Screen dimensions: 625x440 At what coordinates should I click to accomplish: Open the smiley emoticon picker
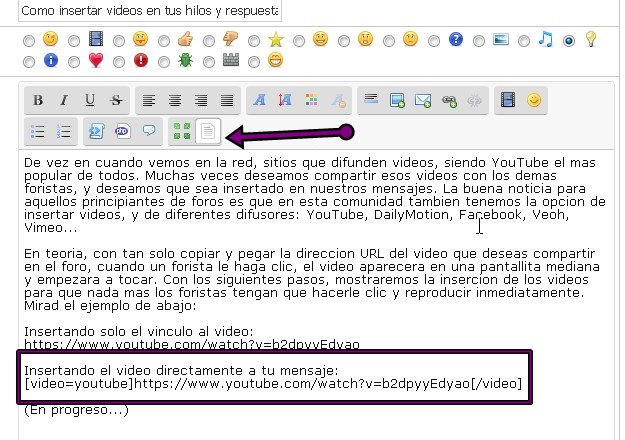click(x=535, y=100)
